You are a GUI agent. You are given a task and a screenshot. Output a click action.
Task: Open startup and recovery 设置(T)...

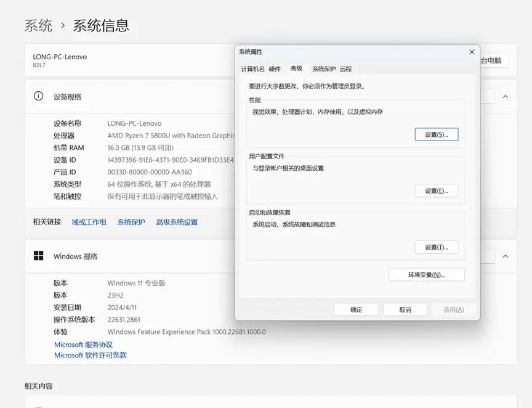click(x=437, y=247)
